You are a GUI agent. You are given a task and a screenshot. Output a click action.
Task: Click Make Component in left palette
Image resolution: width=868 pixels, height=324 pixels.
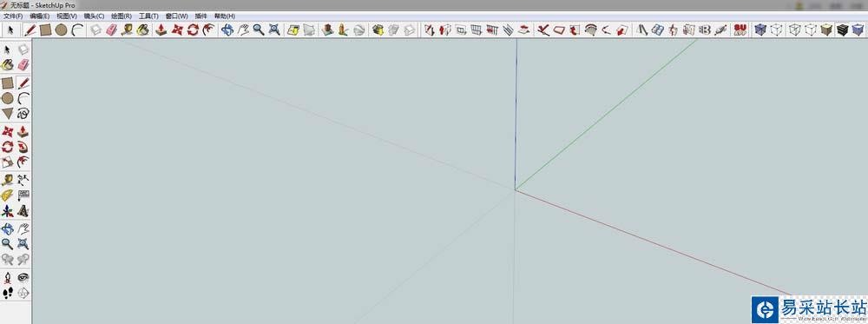[23, 50]
